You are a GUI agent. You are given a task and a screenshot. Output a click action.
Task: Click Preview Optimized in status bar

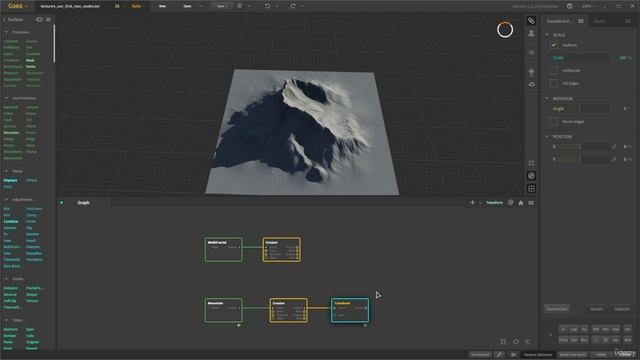(538, 355)
